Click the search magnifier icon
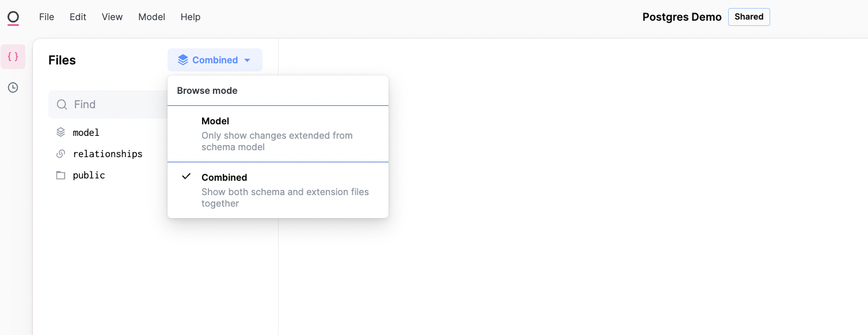Viewport: 868px width, 335px height. pos(62,105)
